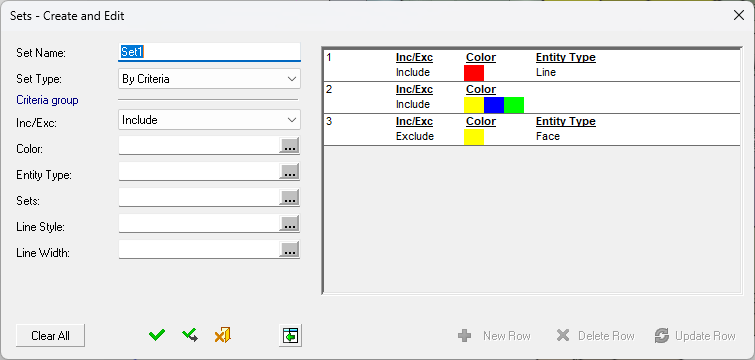
Task: Open the Entity Type browse ellipsis button
Action: click(x=289, y=172)
